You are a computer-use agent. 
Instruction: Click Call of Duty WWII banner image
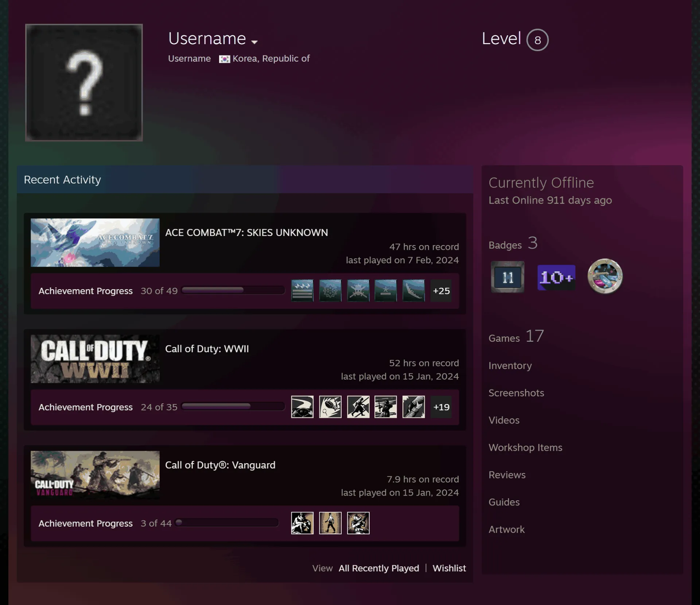tap(95, 359)
